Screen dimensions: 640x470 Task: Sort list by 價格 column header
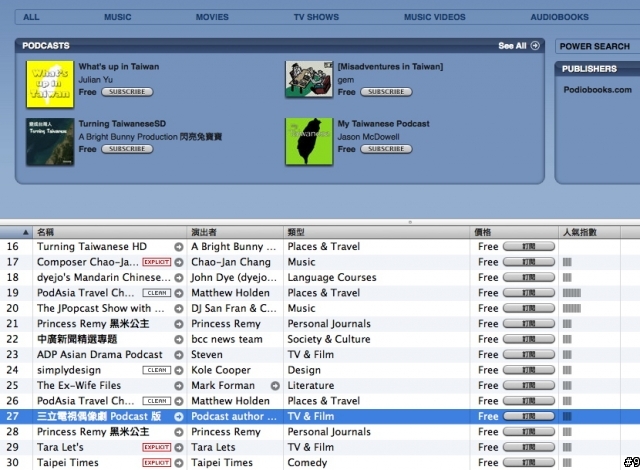(514, 232)
